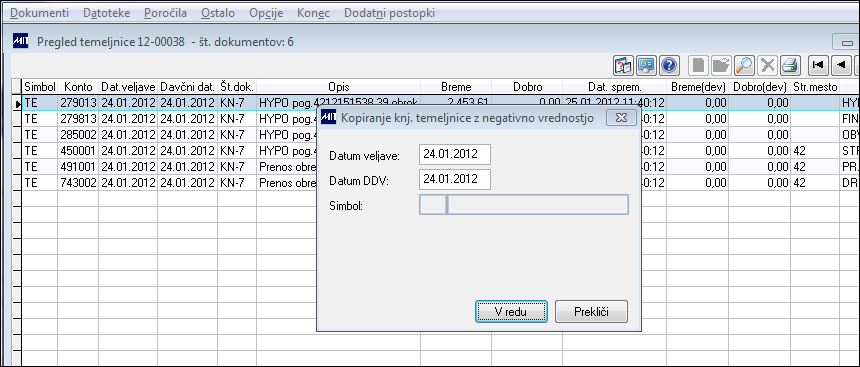Open the Opcije menu

266,13
